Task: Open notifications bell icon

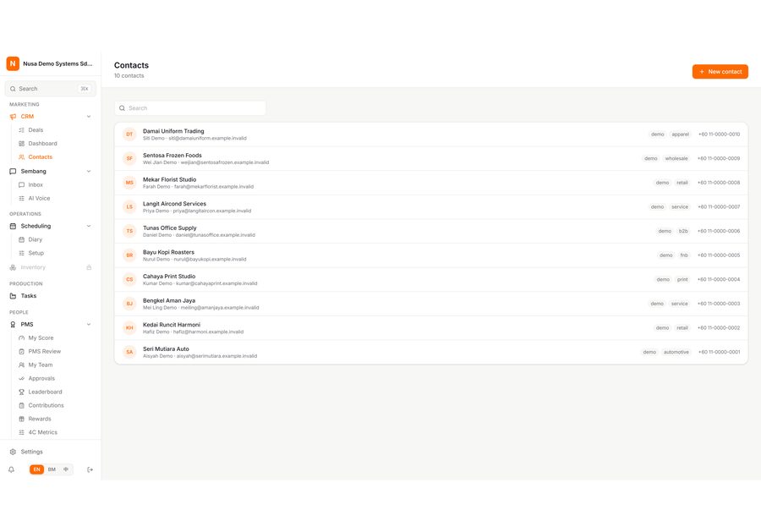Action: pos(12,470)
